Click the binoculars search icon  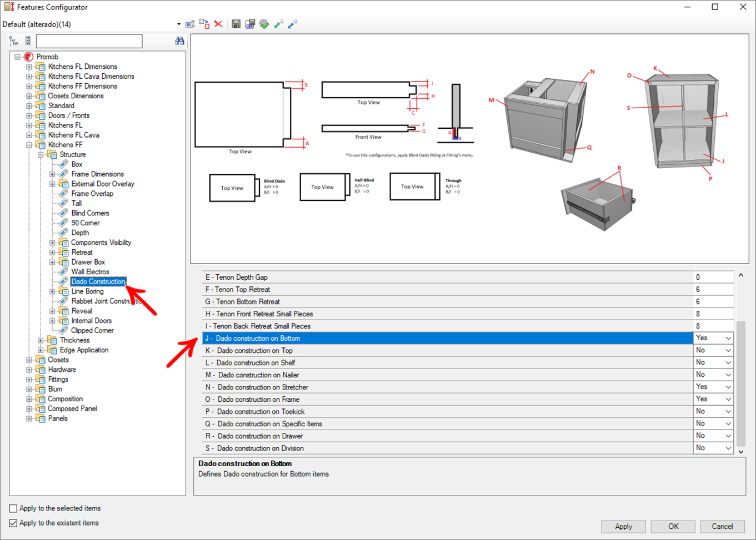[179, 41]
